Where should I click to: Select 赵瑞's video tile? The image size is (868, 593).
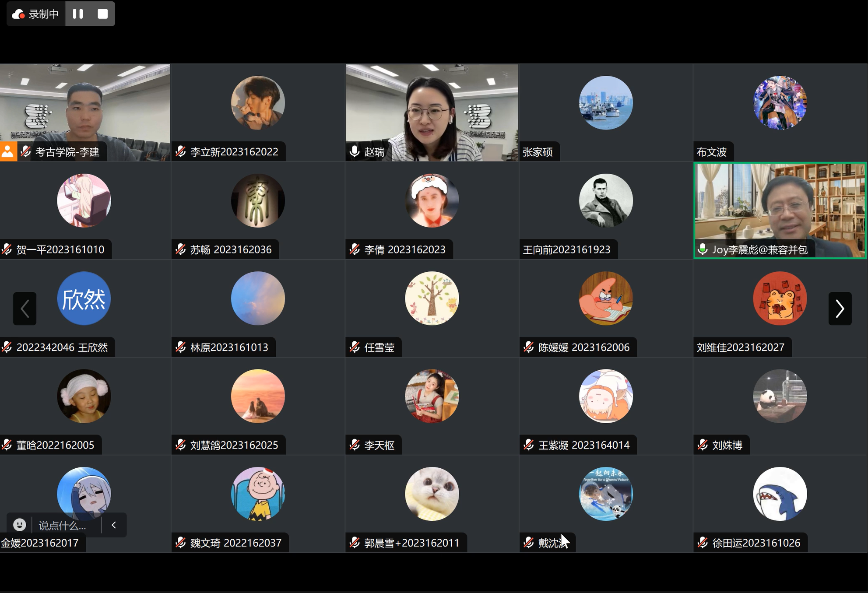[432, 112]
